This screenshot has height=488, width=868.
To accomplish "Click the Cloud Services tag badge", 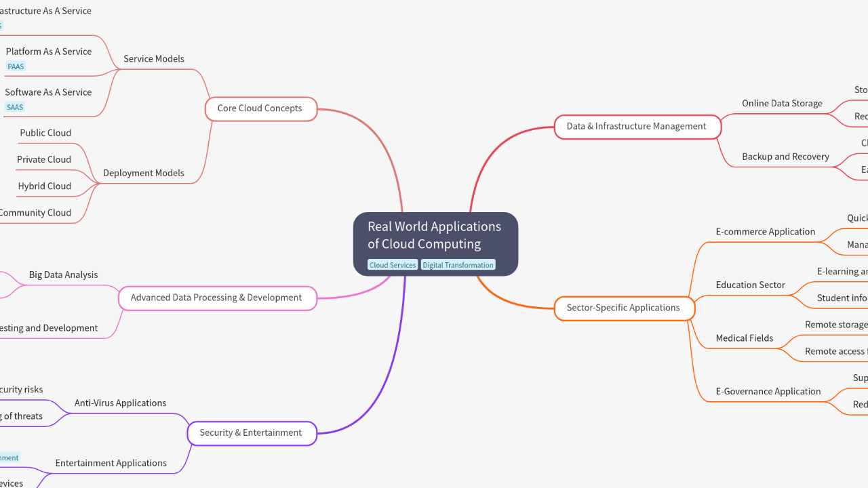I will pos(392,265).
